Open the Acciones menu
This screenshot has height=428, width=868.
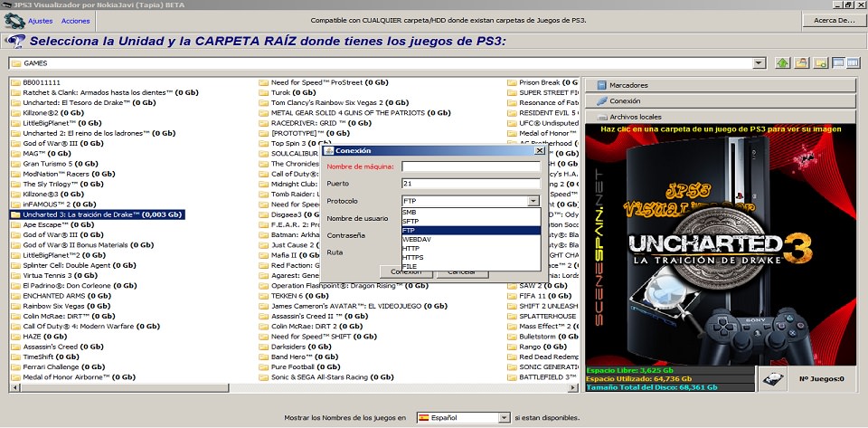tap(76, 21)
